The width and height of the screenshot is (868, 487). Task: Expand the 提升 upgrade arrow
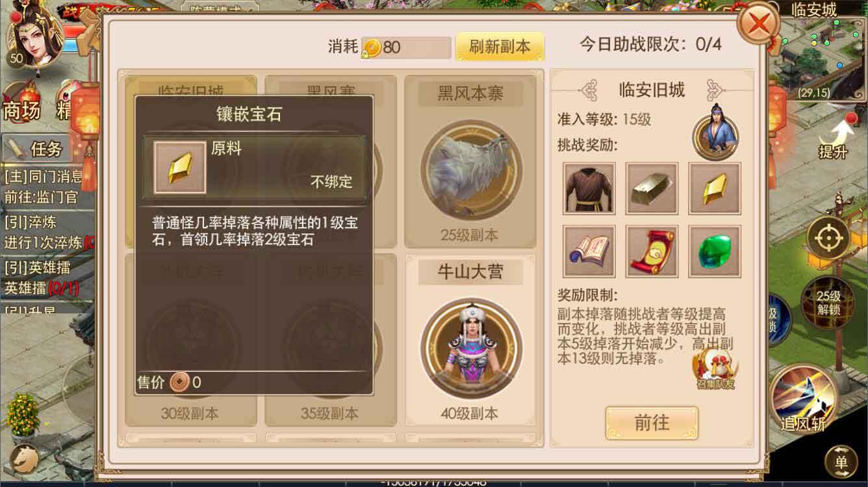[833, 139]
